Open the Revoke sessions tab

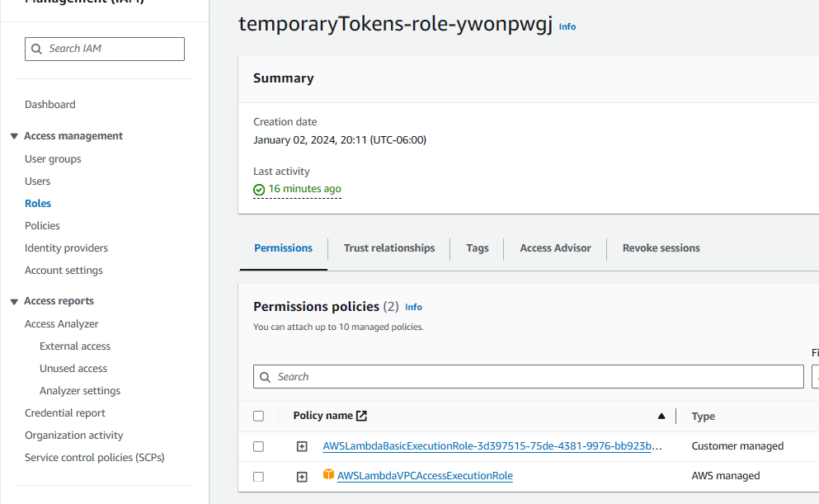click(661, 248)
